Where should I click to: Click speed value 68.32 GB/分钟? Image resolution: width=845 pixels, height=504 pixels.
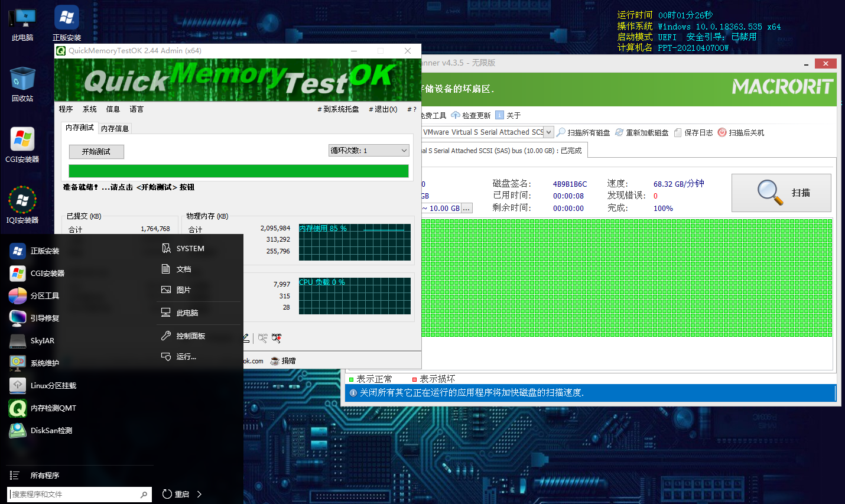pyautogui.click(x=678, y=184)
